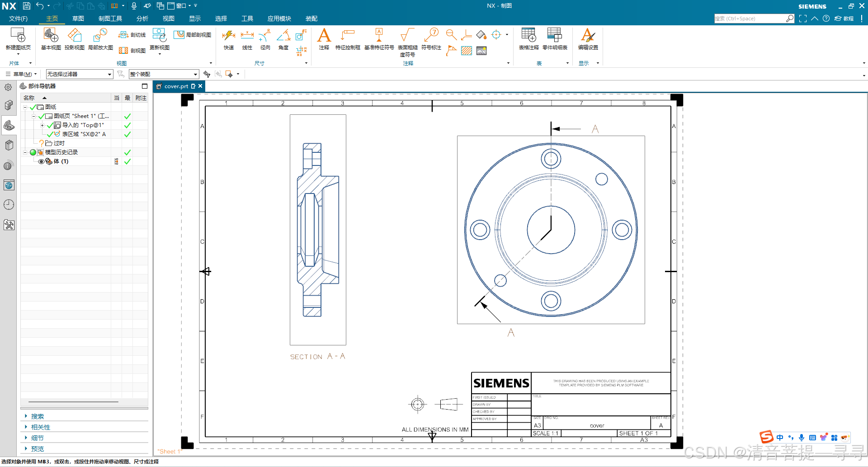The height and width of the screenshot is (467, 868).
Task: Click the 教程 tutorial button
Action: tap(844, 19)
